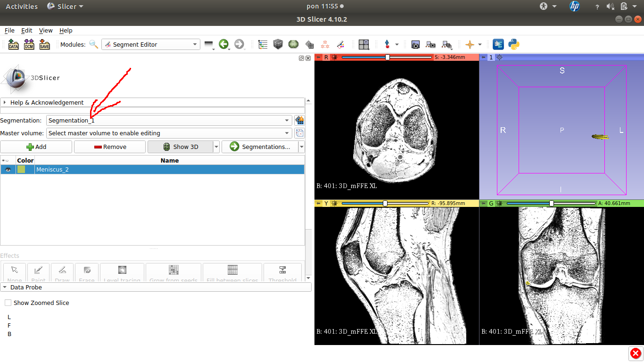
Task: Open the File menu
Action: coord(9,30)
